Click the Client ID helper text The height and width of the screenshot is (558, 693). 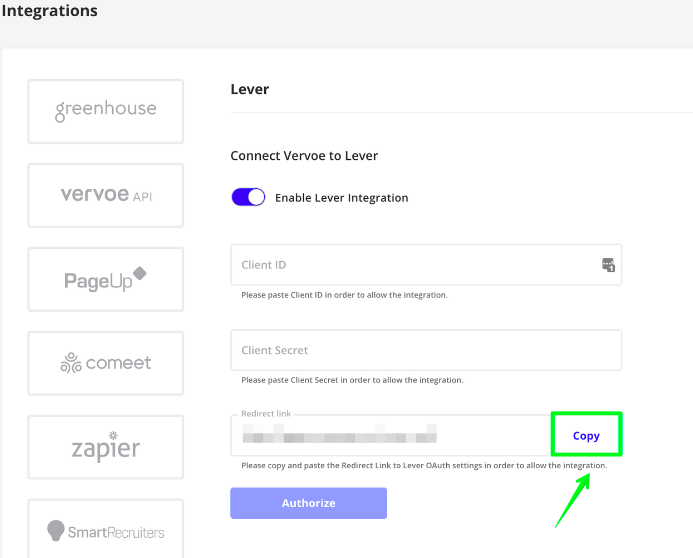[344, 295]
